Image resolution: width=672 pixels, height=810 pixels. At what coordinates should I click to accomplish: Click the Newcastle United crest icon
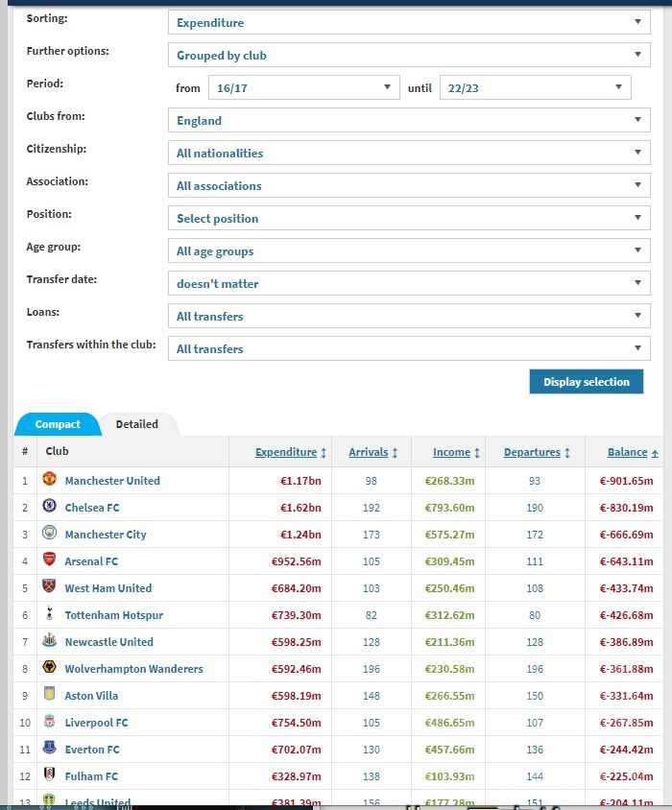point(50,641)
